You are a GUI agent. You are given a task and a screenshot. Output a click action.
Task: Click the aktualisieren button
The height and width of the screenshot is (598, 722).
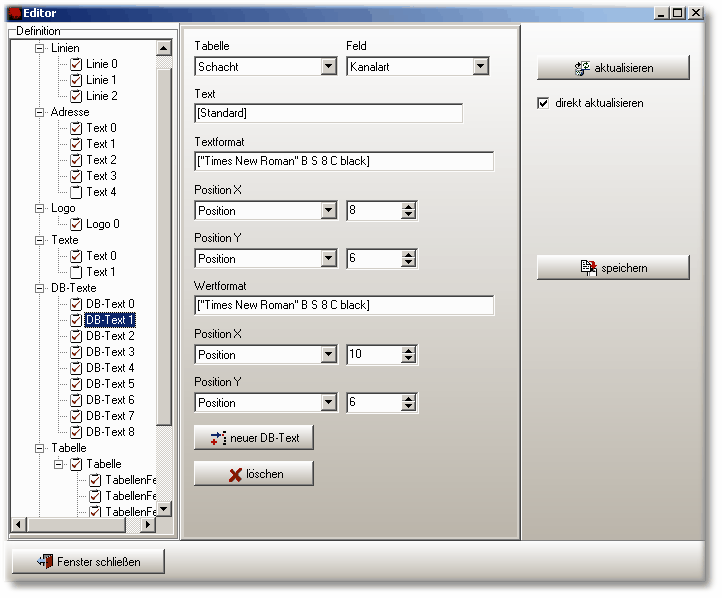tap(613, 68)
